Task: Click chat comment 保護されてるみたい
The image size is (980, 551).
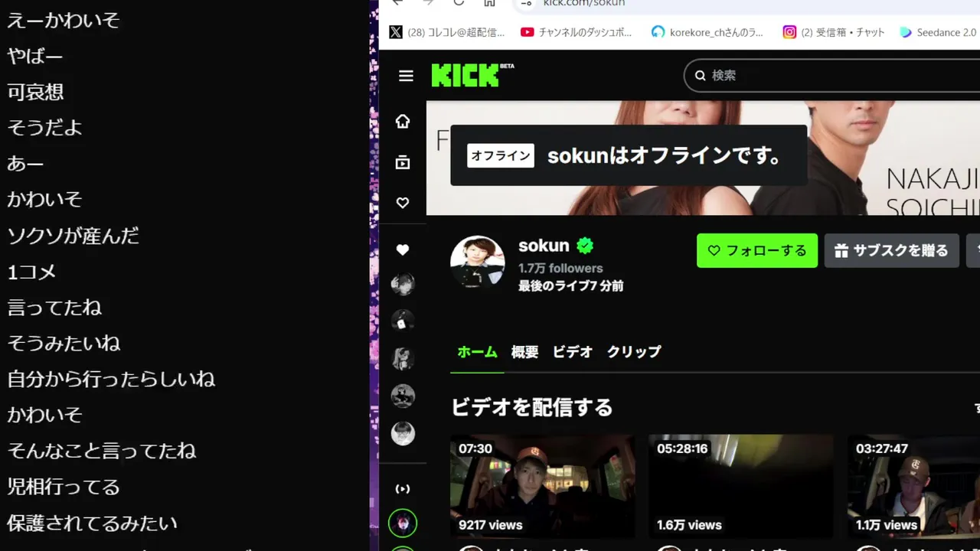Action: pos(92,523)
